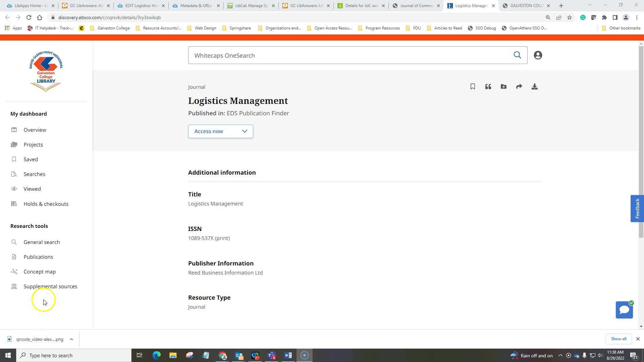Add this record to a project
Image resolution: width=644 pixels, height=362 pixels.
coord(503,86)
